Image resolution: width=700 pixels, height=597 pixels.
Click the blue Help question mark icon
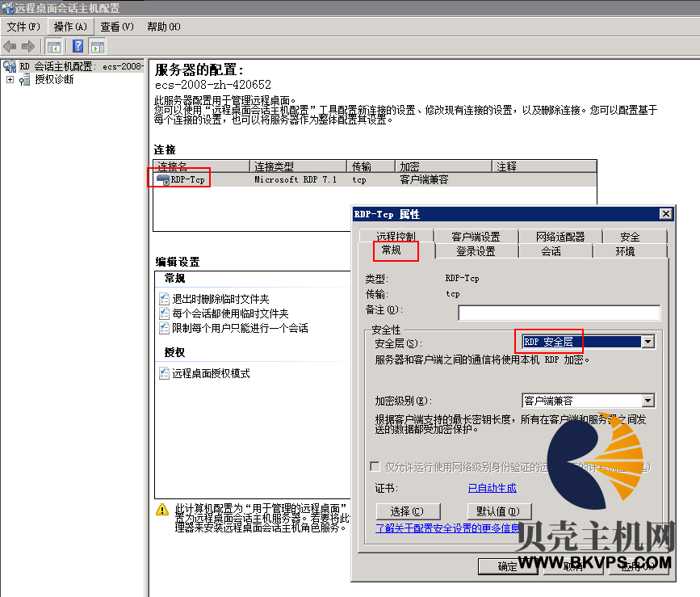pos(78,46)
